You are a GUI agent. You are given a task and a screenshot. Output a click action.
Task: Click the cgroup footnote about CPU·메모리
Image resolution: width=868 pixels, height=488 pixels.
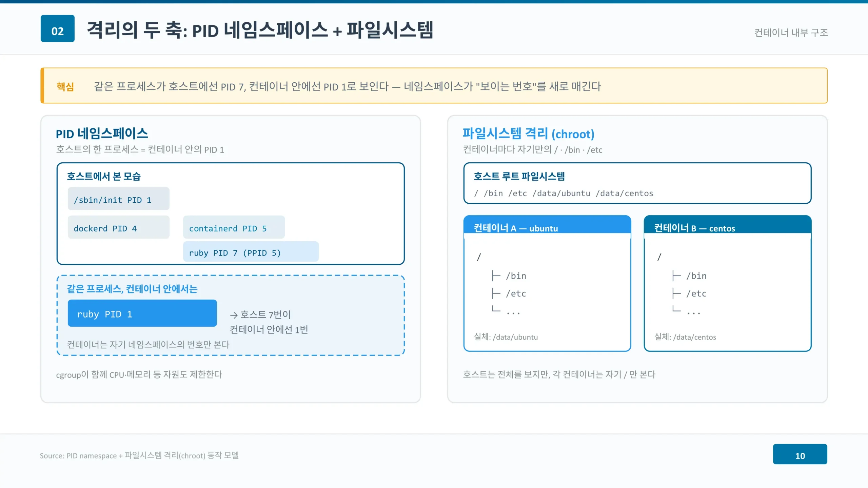pos(139,374)
